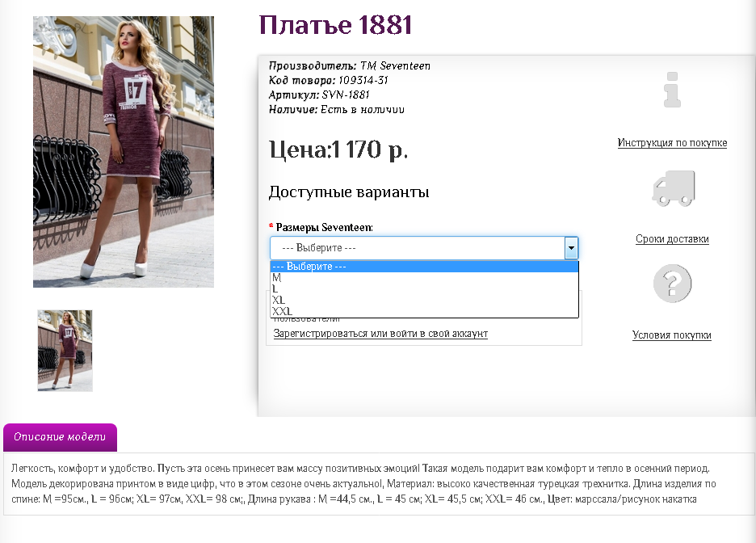The height and width of the screenshot is (543, 756).
Task: Open the "Условия покупки" link
Action: pyautogui.click(x=672, y=335)
